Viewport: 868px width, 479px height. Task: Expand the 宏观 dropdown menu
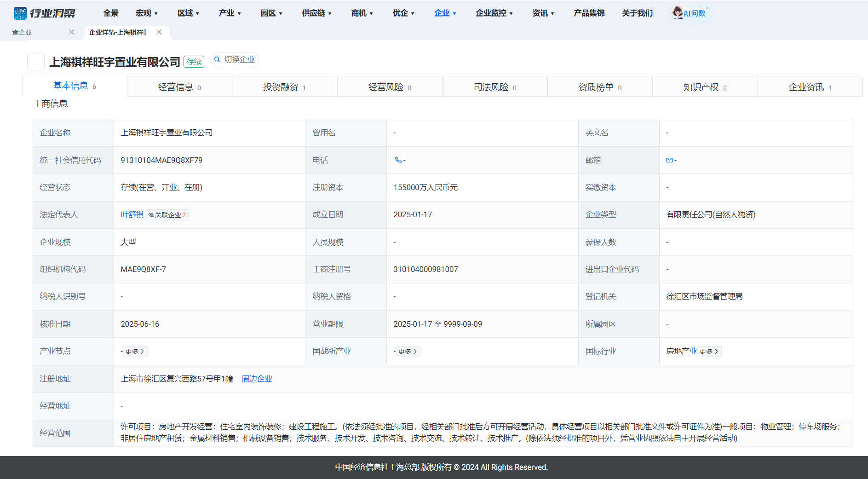tap(147, 13)
